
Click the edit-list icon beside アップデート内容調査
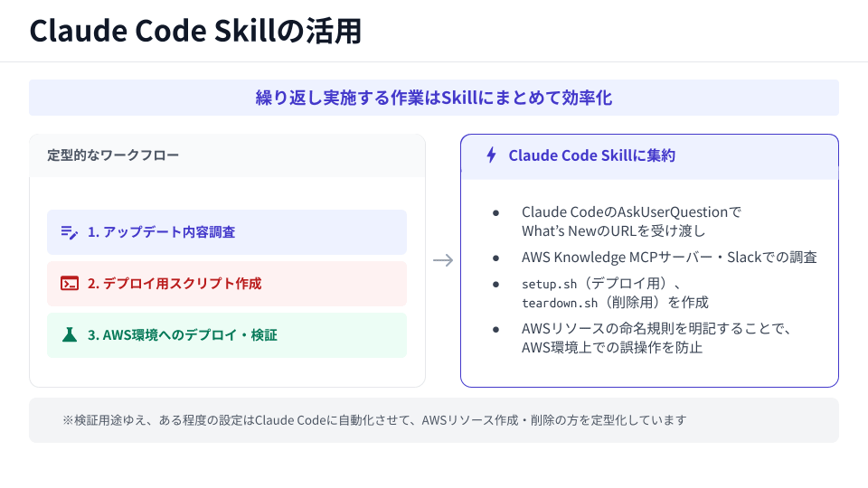pos(70,232)
